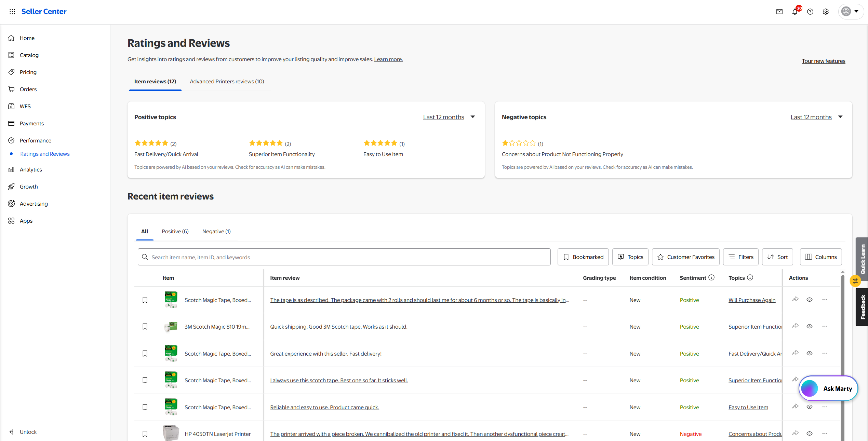Image resolution: width=868 pixels, height=441 pixels.
Task: Share the 3M Scotch Magic 810 review
Action: tap(795, 326)
